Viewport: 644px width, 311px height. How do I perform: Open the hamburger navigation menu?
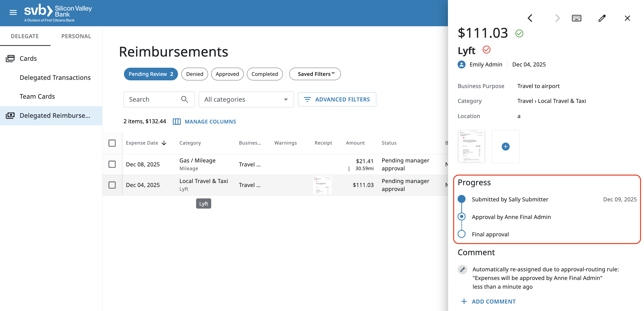pyautogui.click(x=13, y=12)
